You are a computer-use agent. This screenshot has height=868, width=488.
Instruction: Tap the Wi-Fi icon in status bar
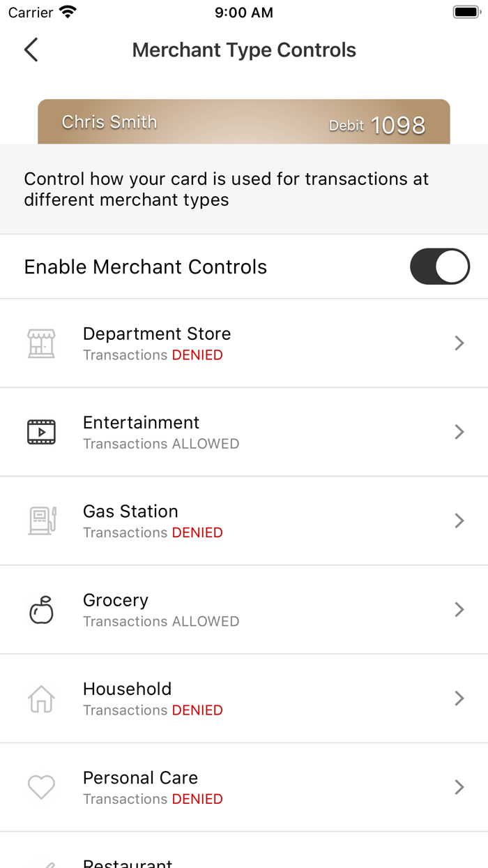67,10
